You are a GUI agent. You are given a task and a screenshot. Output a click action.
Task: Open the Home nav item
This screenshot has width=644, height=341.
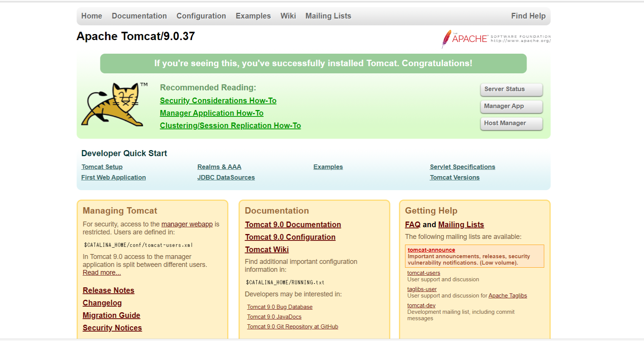tap(92, 16)
